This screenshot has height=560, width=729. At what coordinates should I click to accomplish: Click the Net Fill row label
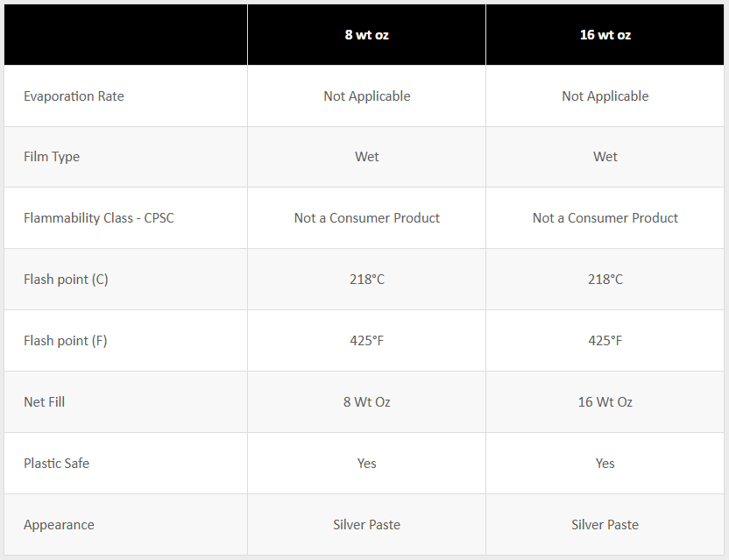[x=45, y=402]
